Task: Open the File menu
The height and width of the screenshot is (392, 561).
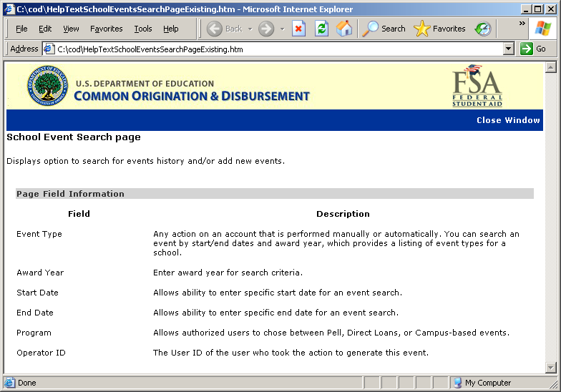Action: click(21, 29)
